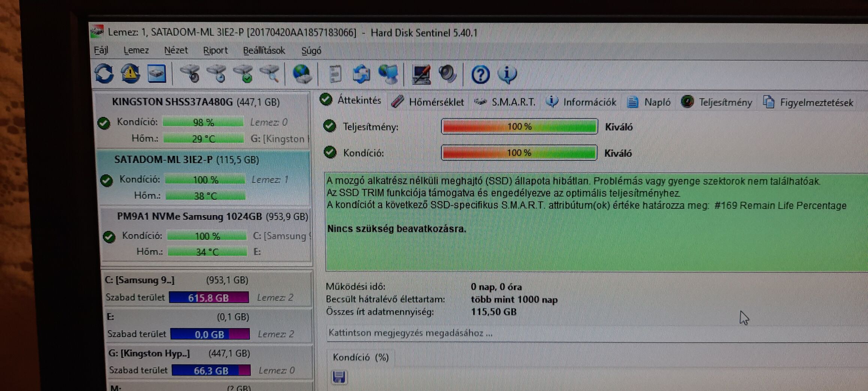The height and width of the screenshot is (391, 868).
Task: Select the PM9A1 NVMe Samsung 1024GB disk
Action: 205,235
